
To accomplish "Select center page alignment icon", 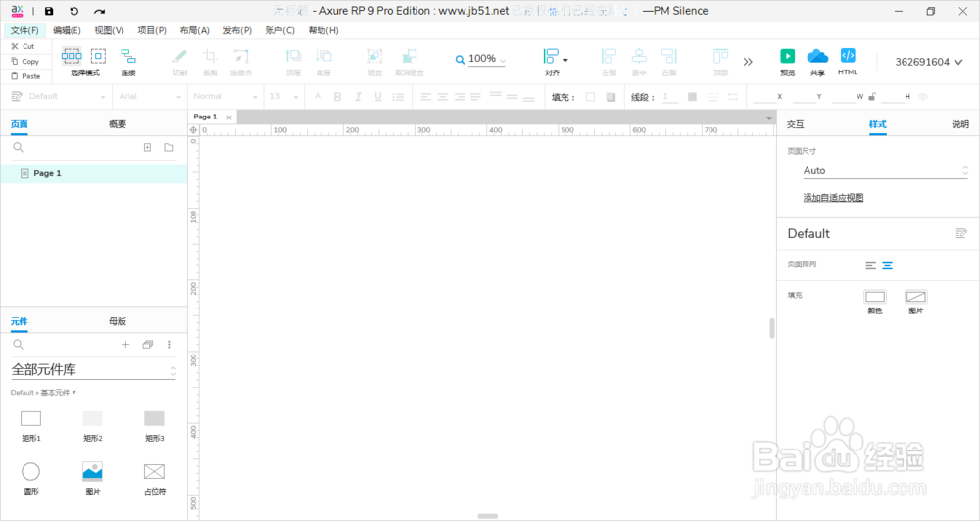I will coord(888,265).
